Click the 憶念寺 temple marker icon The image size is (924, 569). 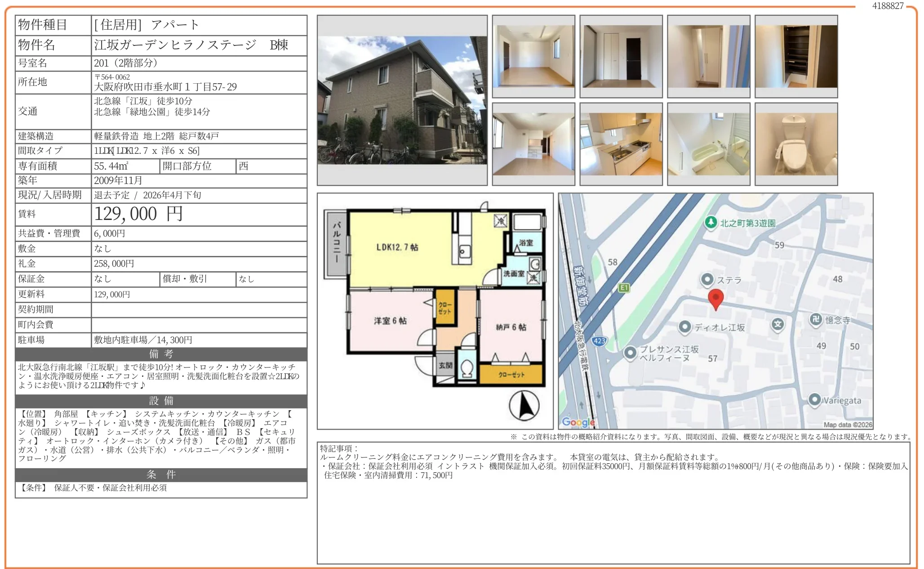pyautogui.click(x=815, y=320)
